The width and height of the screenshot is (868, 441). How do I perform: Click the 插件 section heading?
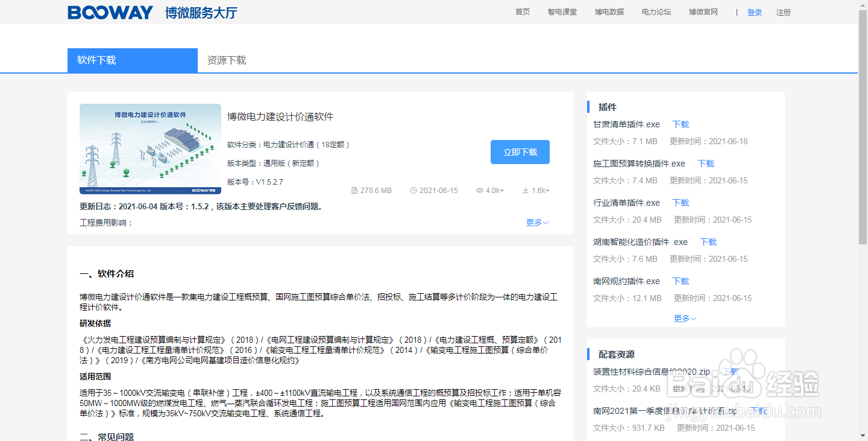click(608, 107)
